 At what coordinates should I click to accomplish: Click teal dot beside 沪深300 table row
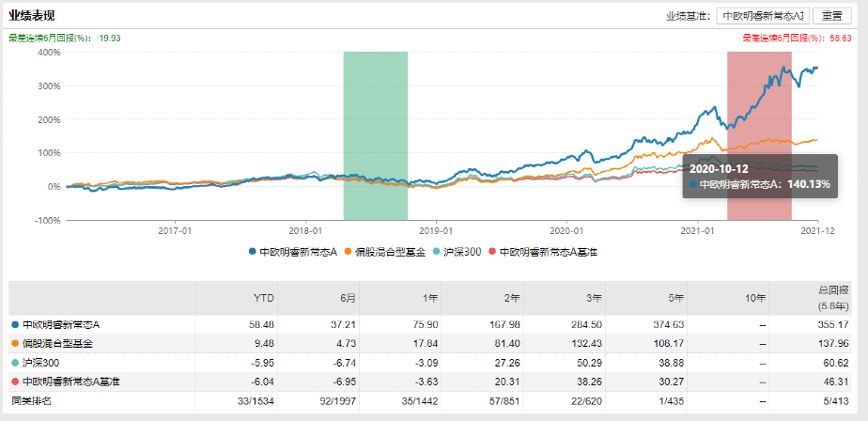14,362
